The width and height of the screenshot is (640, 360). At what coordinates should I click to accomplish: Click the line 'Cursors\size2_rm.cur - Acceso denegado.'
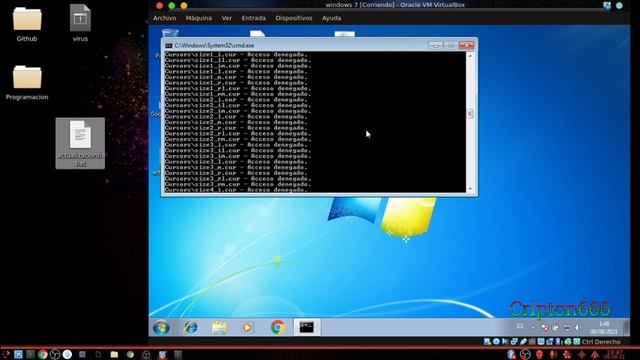238,139
